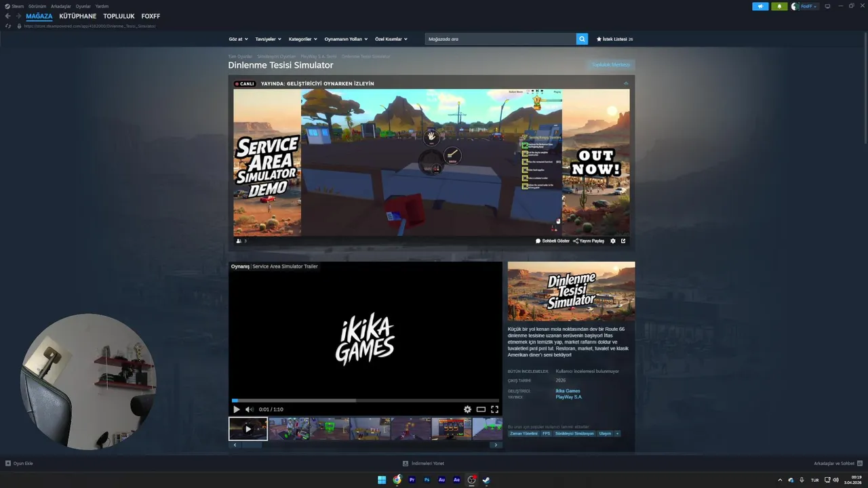Open trailer video settings gear

(467, 409)
